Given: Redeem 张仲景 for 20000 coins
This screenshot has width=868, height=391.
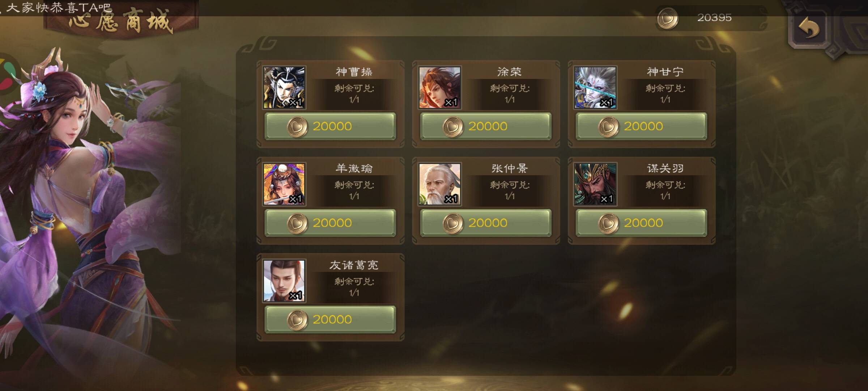Looking at the screenshot, I should 486,223.
